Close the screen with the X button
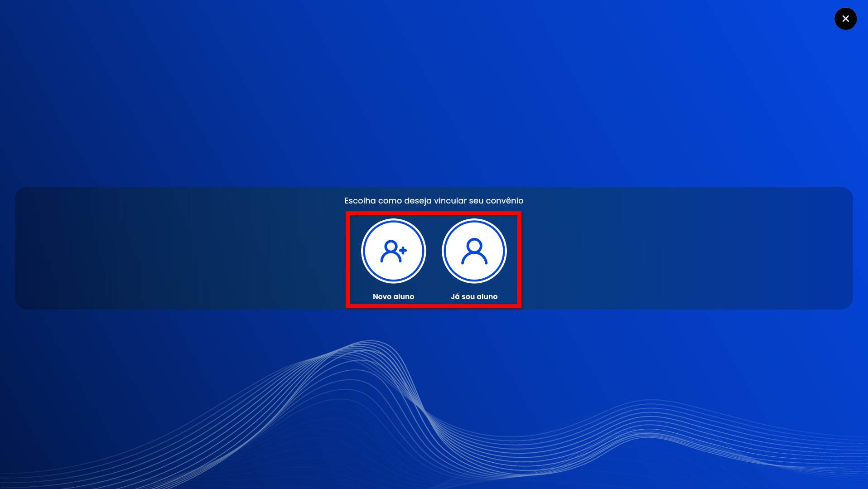868x489 pixels. (845, 19)
